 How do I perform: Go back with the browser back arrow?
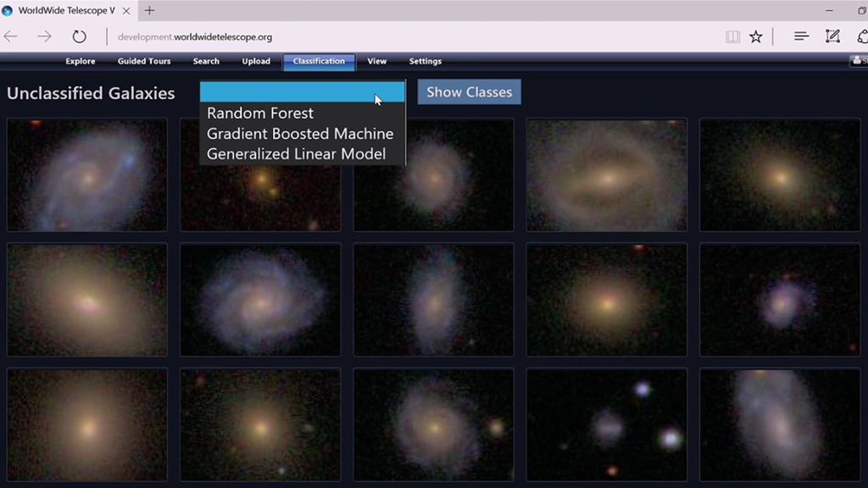(11, 37)
